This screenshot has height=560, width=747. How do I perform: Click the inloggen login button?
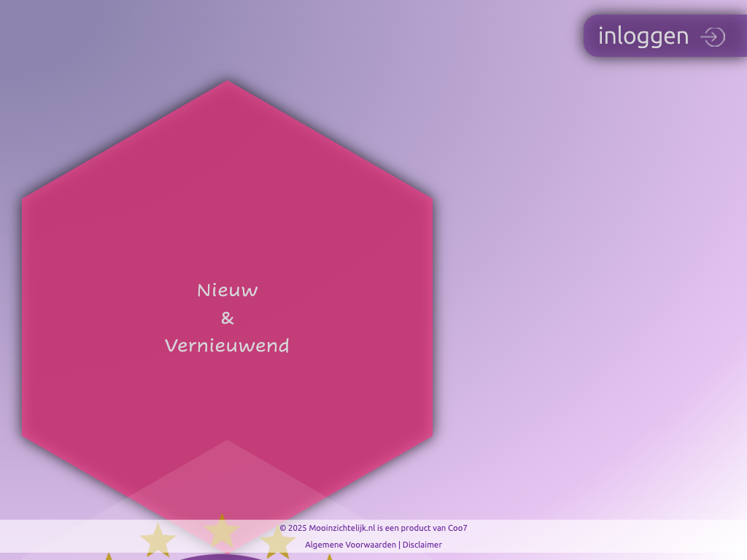coord(643,36)
